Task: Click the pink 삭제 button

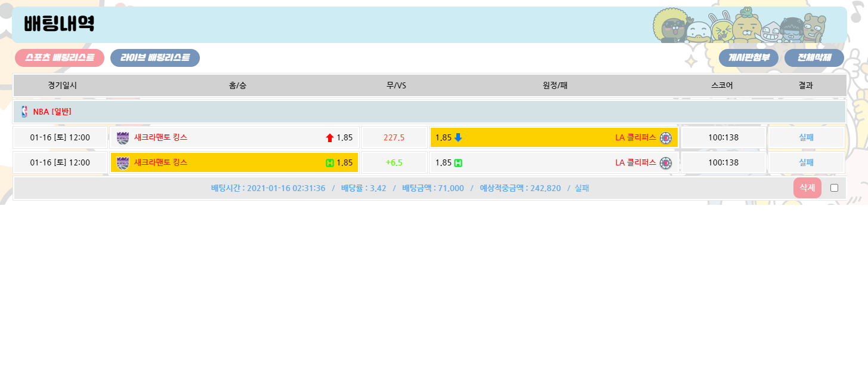Action: point(807,188)
